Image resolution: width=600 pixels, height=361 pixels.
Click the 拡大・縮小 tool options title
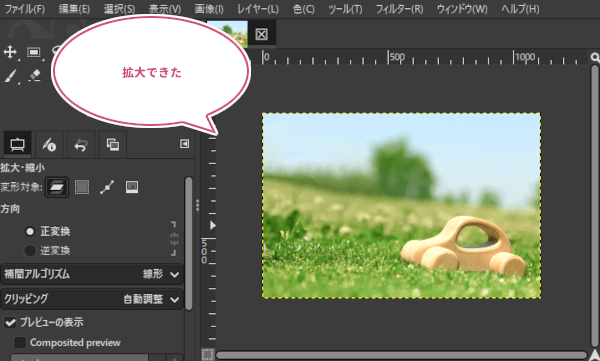tap(23, 168)
